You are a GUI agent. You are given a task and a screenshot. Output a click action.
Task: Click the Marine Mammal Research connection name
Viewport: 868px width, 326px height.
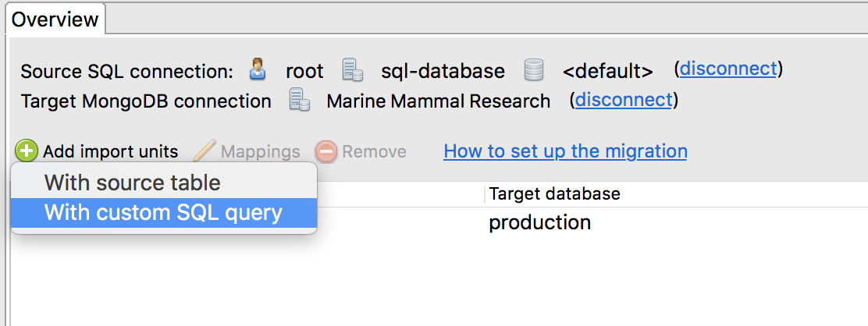coord(438,101)
